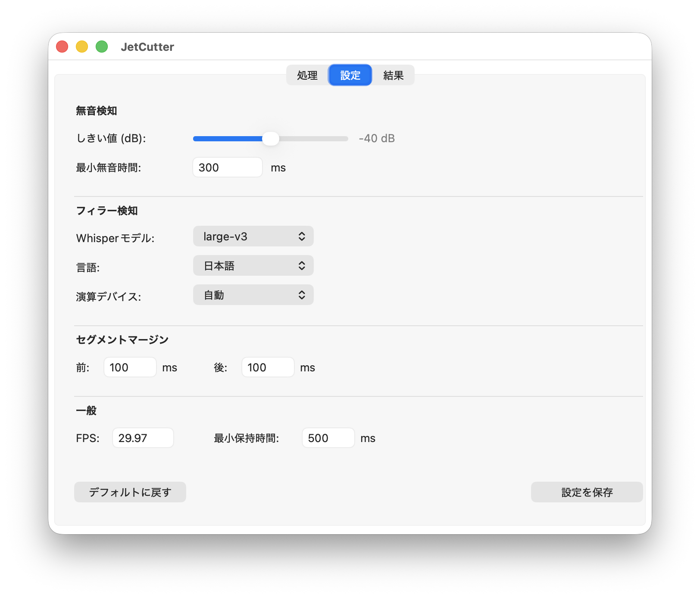Open the Whisper モデル dropdown large-v3
Viewport: 700px width, 598px height.
pos(253,236)
